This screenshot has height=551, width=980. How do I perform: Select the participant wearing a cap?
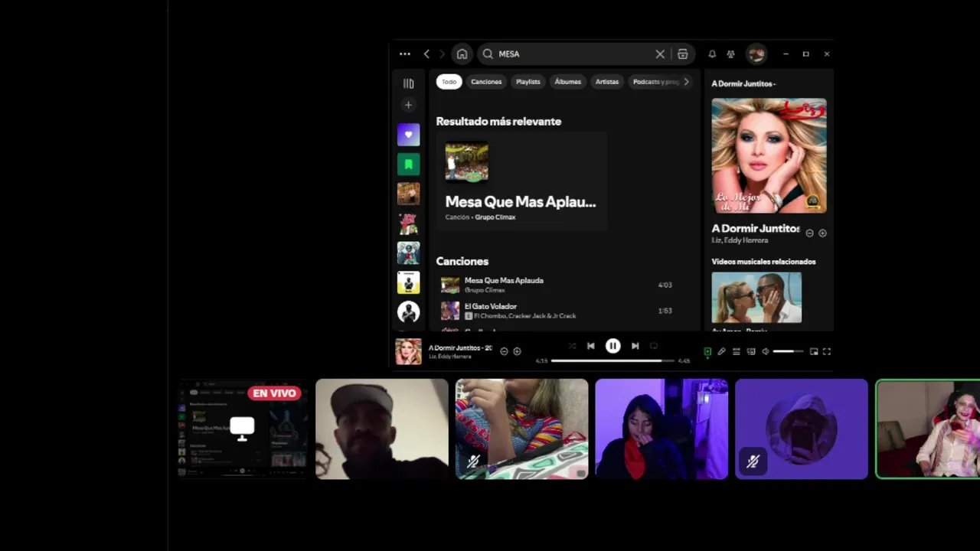(382, 429)
